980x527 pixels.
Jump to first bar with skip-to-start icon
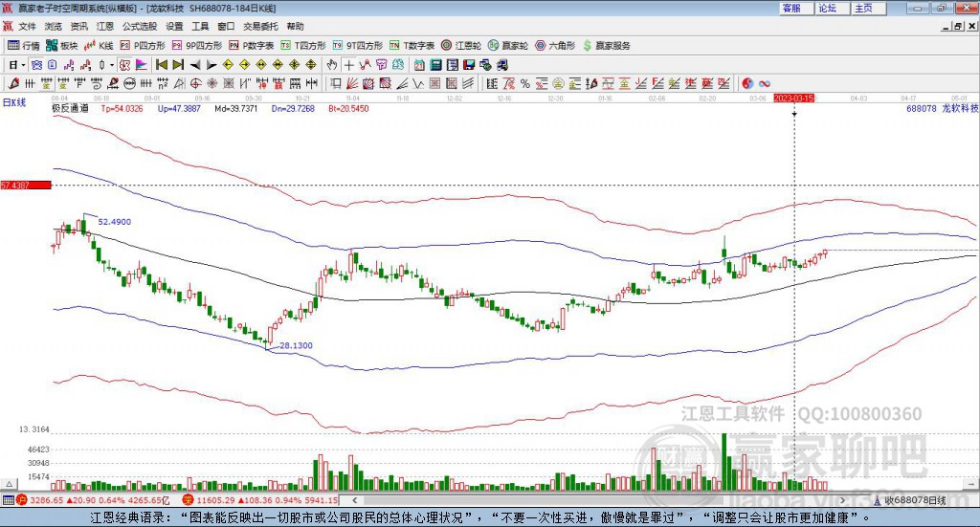pos(161,65)
